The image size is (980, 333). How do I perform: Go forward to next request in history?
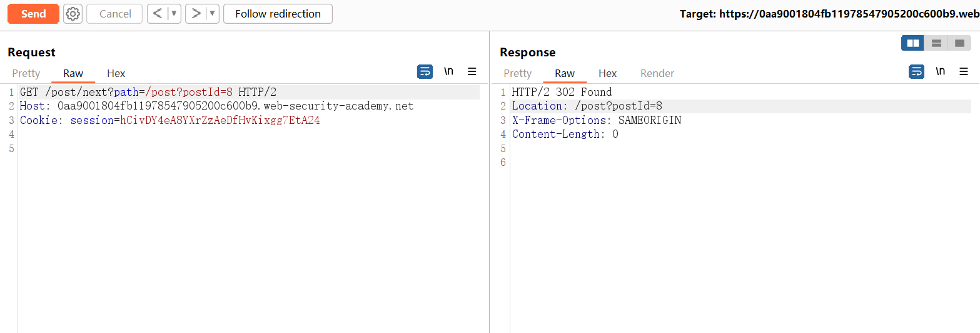(x=196, y=14)
